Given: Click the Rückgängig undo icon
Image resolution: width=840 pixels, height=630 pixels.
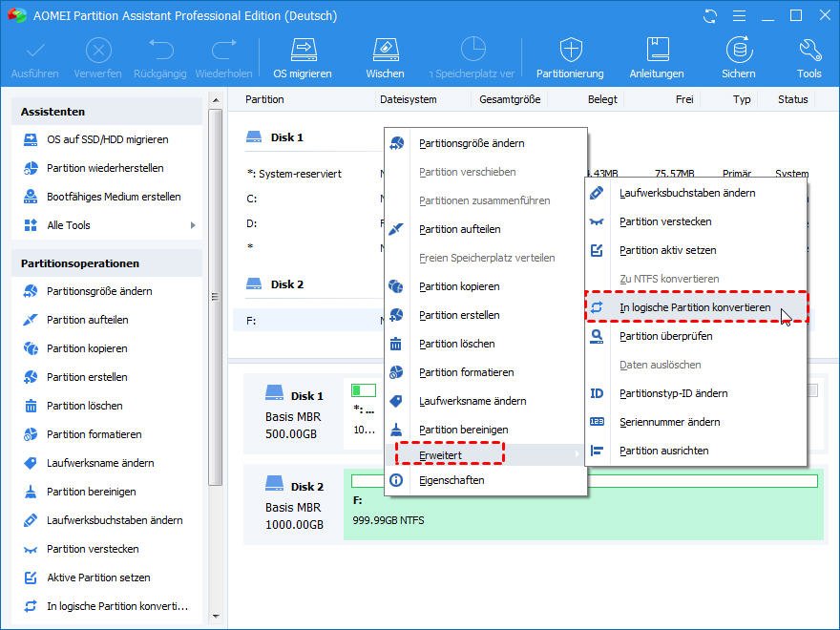Looking at the screenshot, I should click(160, 51).
